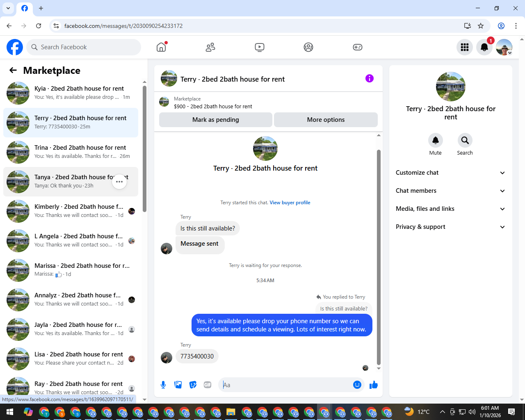Viewport: 525px width, 420px height.
Task: Attach a file with the photo icon
Action: click(178, 385)
